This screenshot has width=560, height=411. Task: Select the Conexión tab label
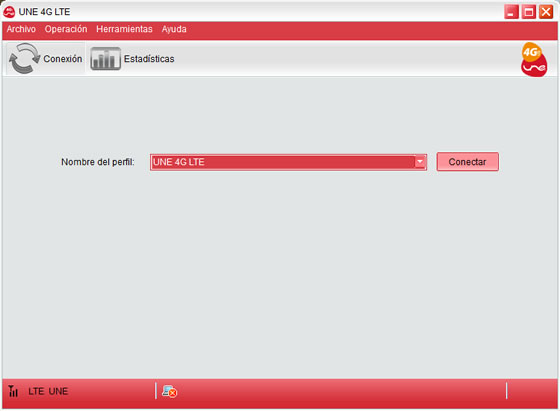point(62,59)
